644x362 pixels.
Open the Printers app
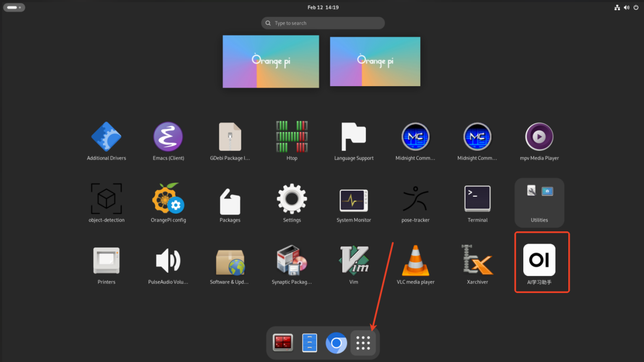pos(107,261)
